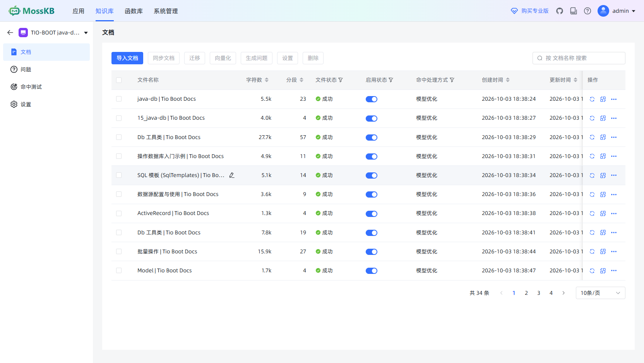Filter by 启用状态 funnel icon
Image resolution: width=644 pixels, height=363 pixels.
click(391, 80)
